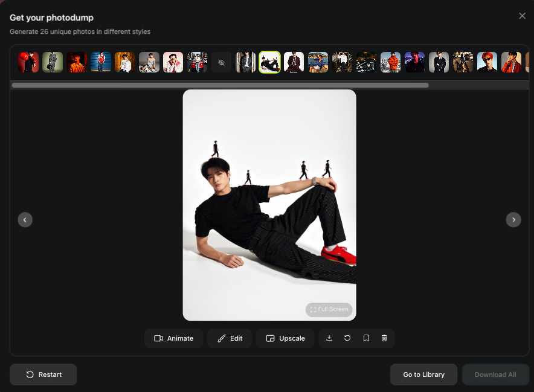Click the Download All button
The height and width of the screenshot is (392, 534).
(x=495, y=374)
